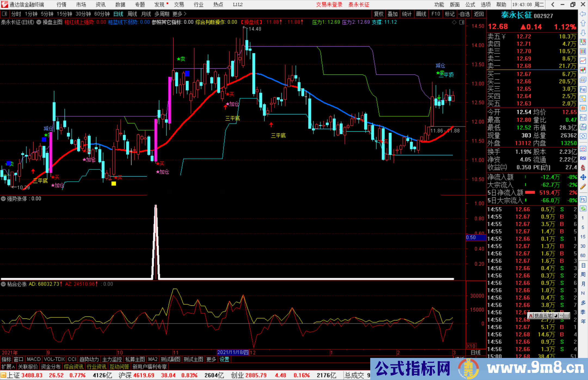Click the four-arrow move icon in sidebar
This screenshot has height=380, width=588.
tap(583, 177)
